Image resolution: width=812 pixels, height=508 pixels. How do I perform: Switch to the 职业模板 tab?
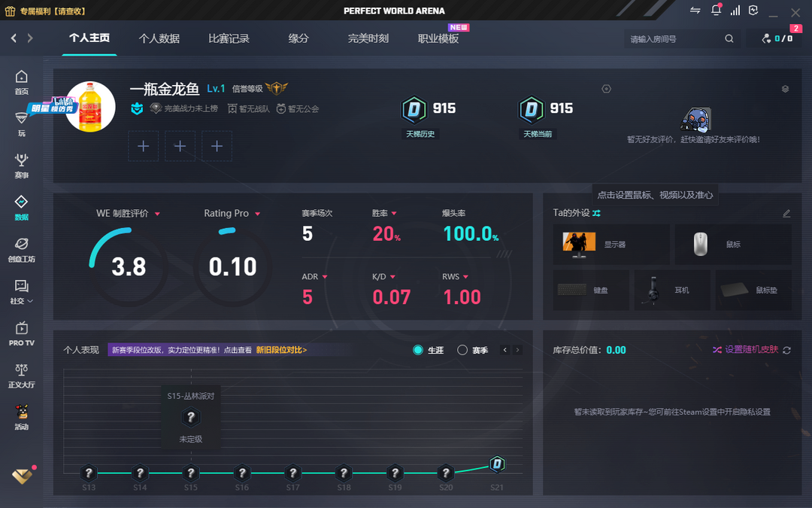click(438, 38)
